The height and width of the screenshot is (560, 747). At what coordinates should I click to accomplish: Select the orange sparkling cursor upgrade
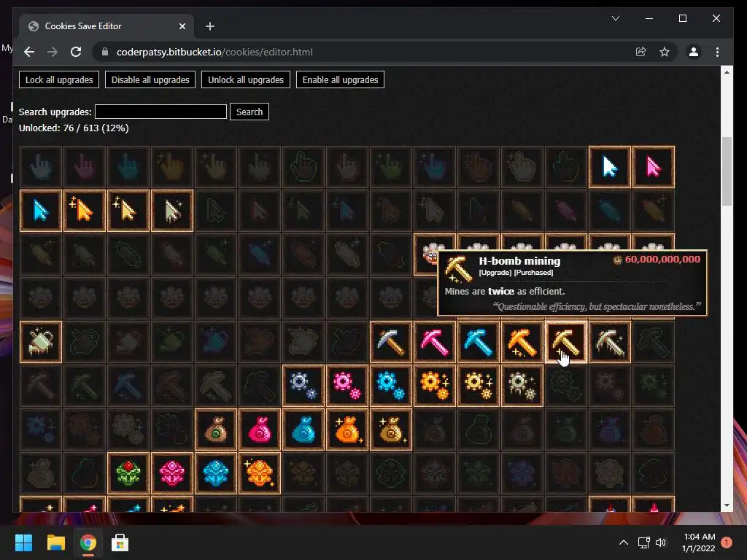85,211
